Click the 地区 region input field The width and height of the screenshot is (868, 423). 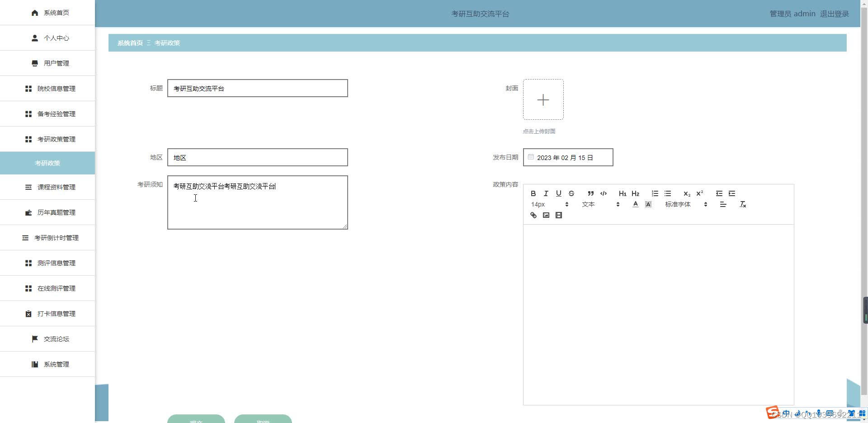pyautogui.click(x=258, y=157)
